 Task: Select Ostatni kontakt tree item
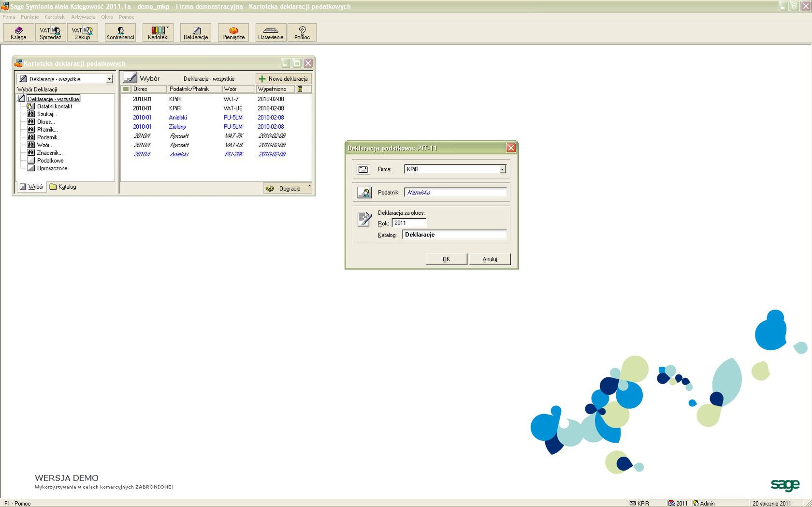click(54, 106)
